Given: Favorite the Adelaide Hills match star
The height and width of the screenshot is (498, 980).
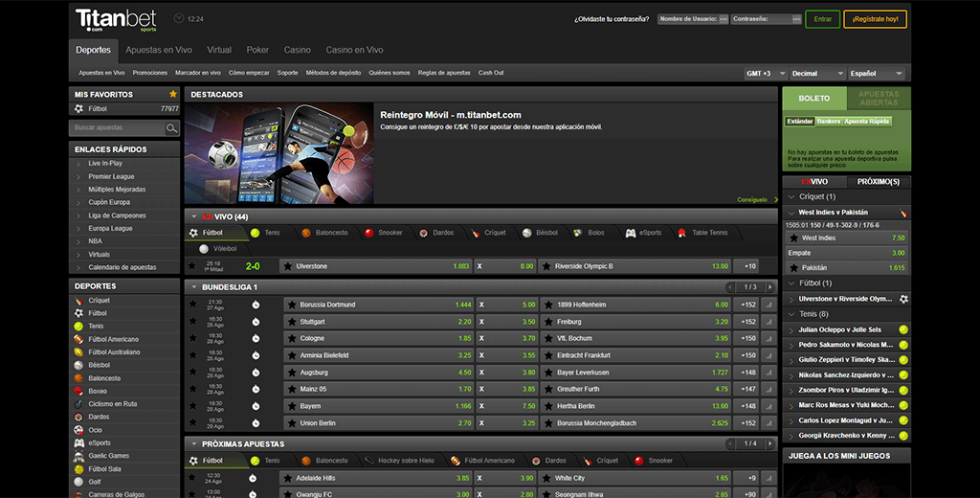Looking at the screenshot, I should [x=191, y=477].
